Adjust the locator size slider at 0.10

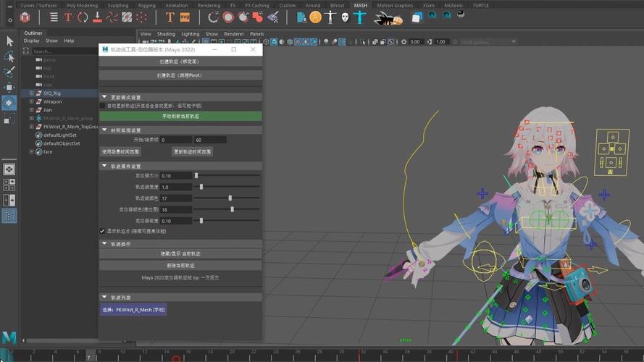pyautogui.click(x=196, y=176)
